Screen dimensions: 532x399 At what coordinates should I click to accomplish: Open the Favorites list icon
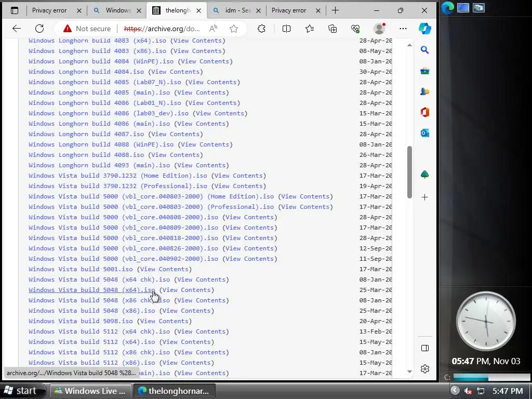[310, 29]
